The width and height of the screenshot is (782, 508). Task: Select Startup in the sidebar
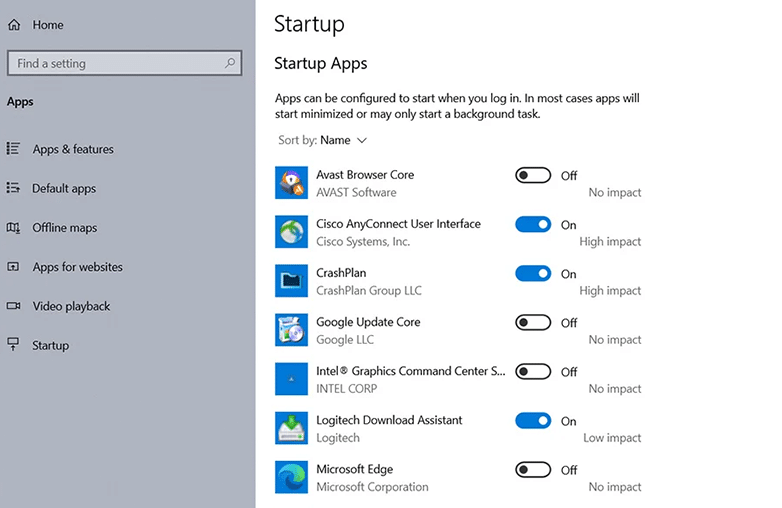50,345
